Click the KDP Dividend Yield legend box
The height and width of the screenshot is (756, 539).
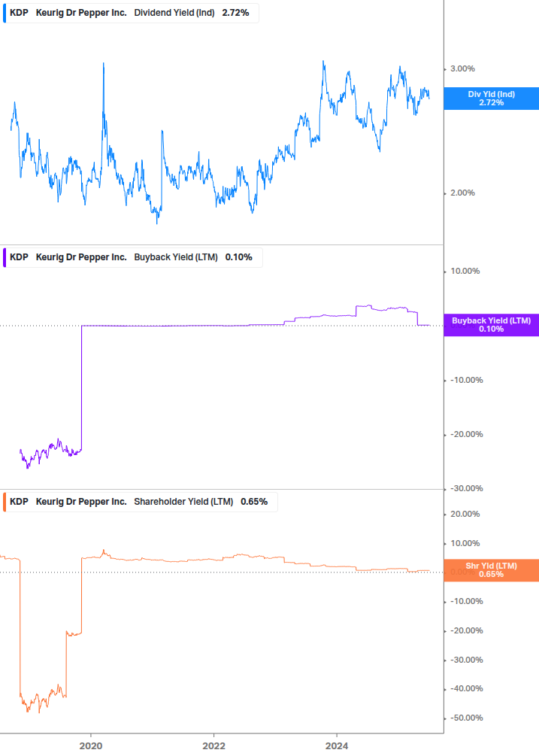click(131, 13)
